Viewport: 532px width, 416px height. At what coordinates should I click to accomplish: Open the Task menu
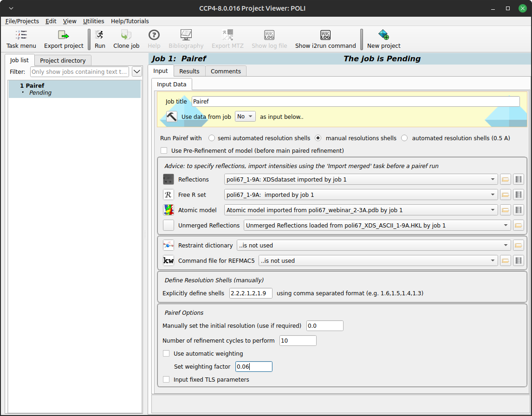[21, 39]
